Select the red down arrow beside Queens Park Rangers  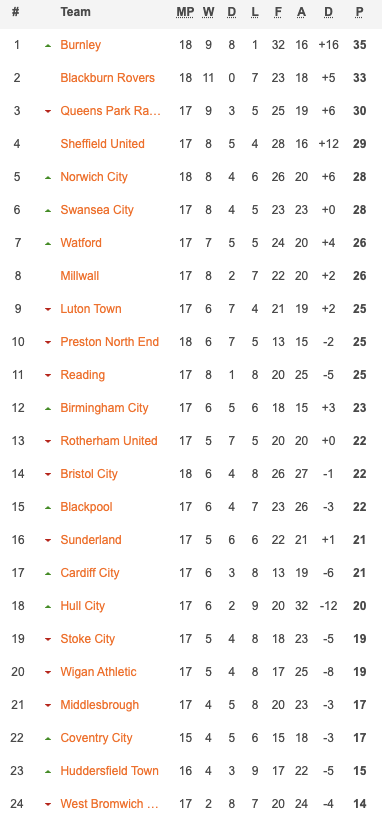(48, 111)
